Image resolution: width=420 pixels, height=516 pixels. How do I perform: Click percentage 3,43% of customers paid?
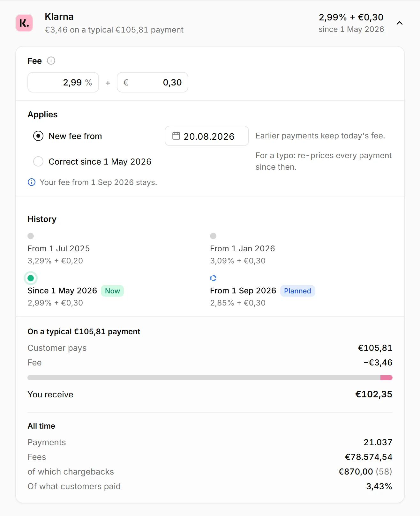click(x=379, y=486)
